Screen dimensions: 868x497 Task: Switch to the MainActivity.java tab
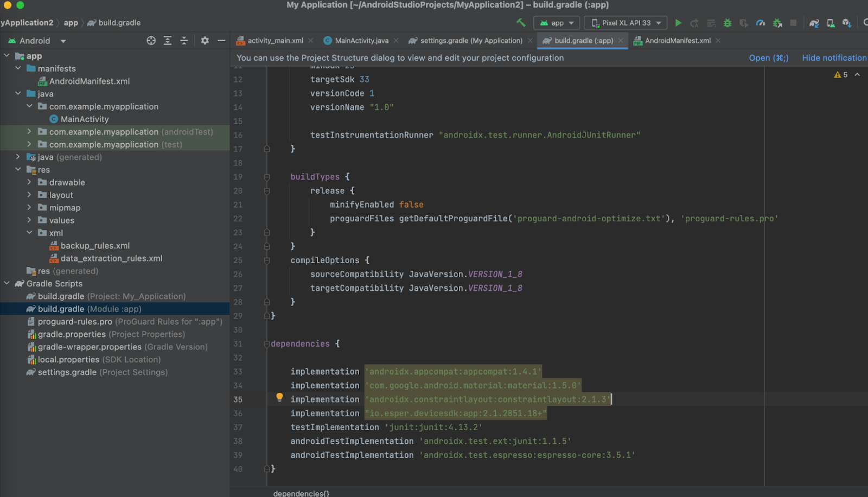click(x=361, y=41)
